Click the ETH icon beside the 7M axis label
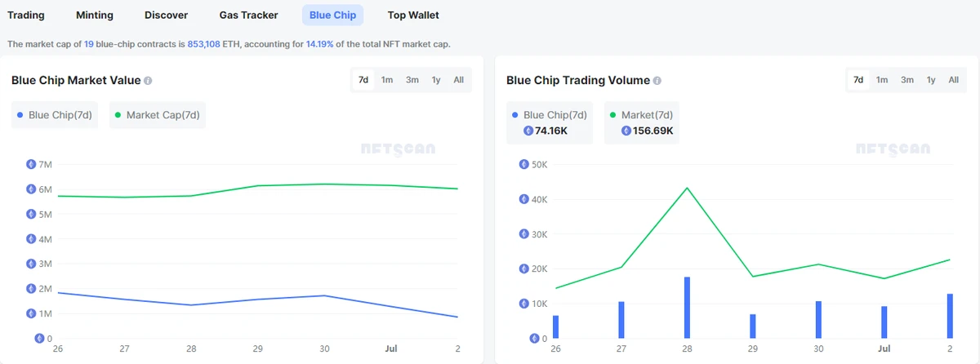The height and width of the screenshot is (364, 980). tap(31, 164)
